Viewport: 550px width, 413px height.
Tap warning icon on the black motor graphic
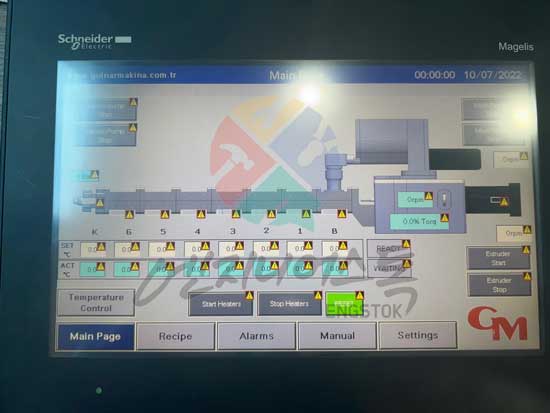click(504, 202)
